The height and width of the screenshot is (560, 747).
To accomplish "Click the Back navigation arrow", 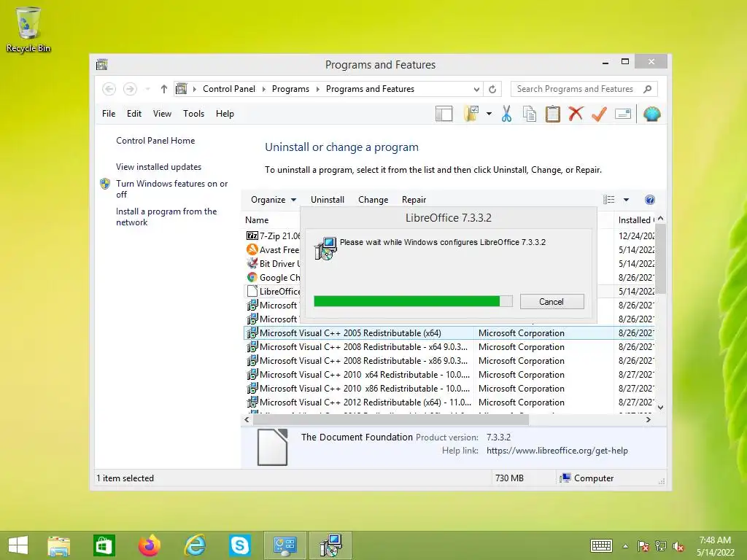I will 109,89.
